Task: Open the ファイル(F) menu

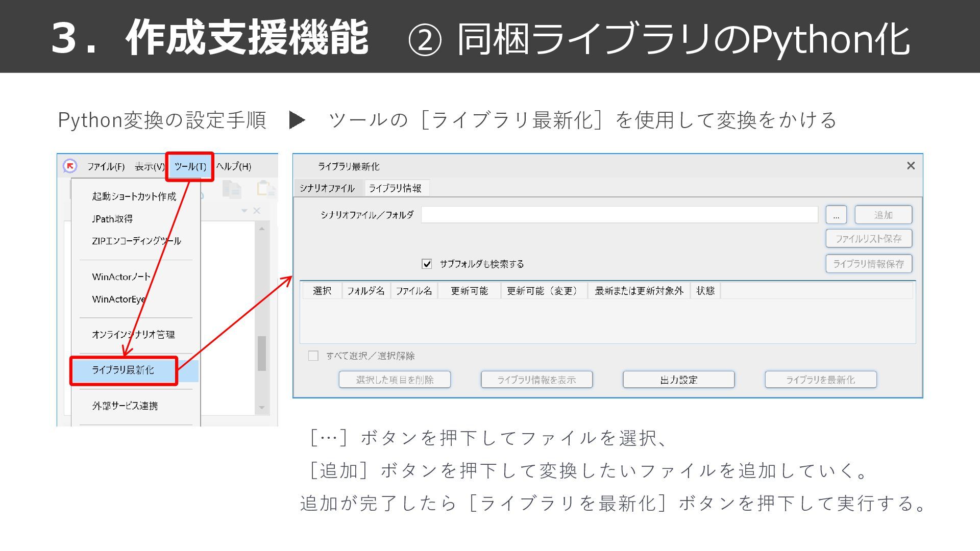Action: [x=106, y=166]
